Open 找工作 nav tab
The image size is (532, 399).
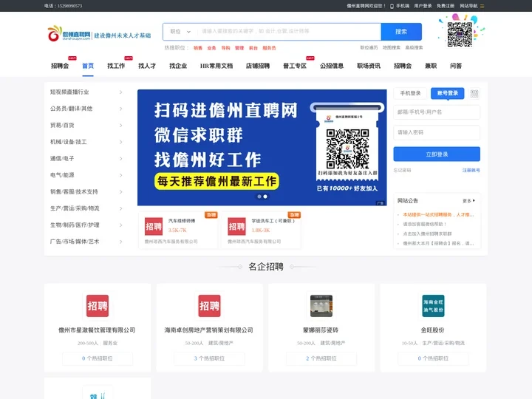pos(116,66)
